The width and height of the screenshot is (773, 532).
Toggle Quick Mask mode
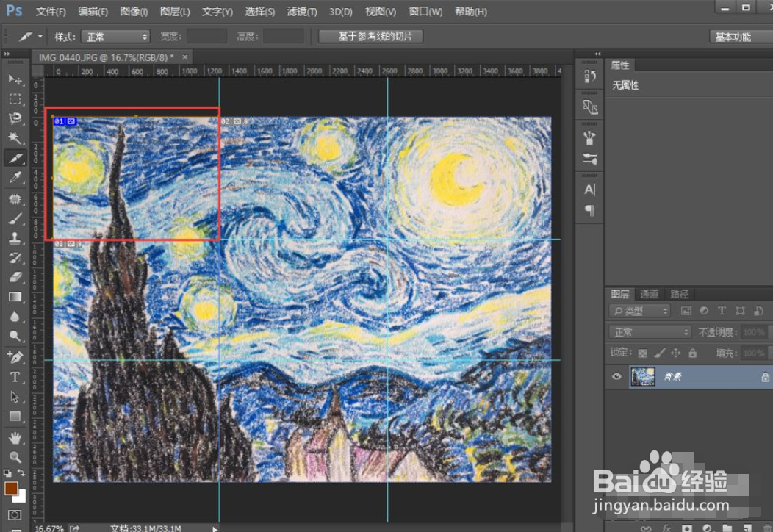[x=15, y=515]
